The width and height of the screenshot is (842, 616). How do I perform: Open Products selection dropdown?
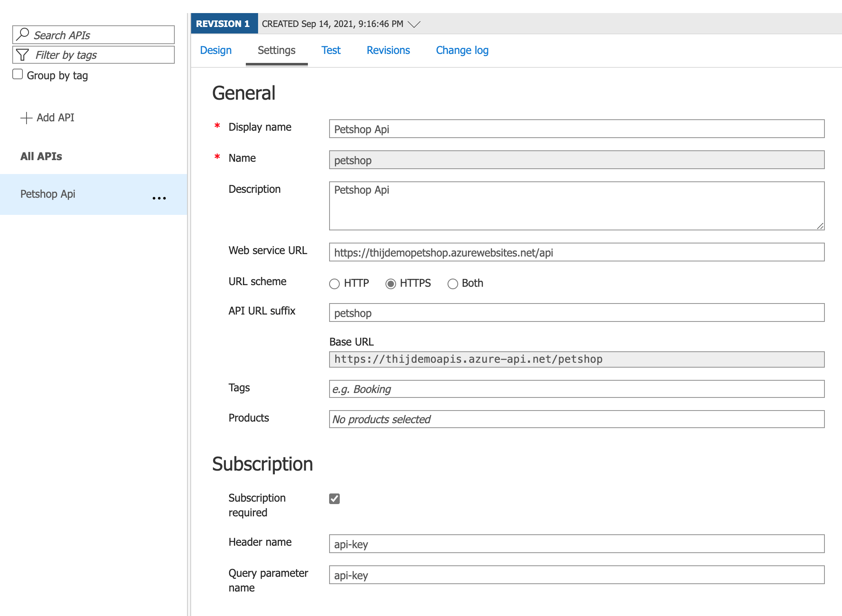point(577,419)
